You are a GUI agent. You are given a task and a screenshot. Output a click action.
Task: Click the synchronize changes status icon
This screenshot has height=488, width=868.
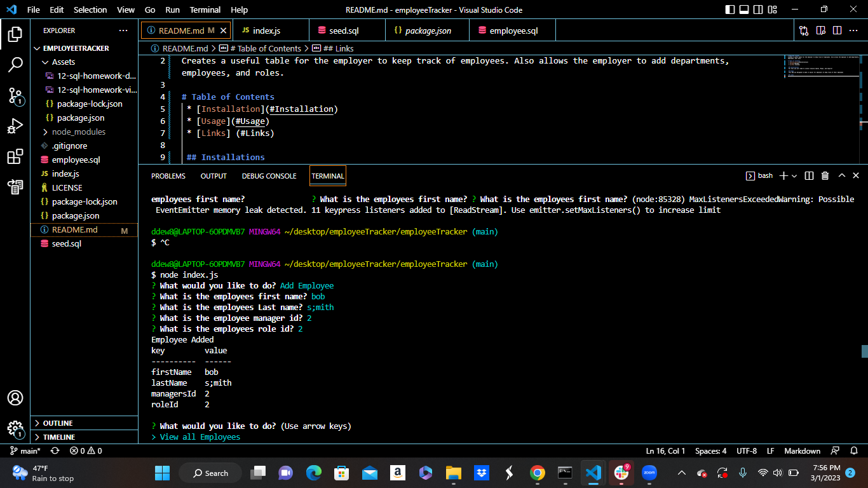coord(55,451)
